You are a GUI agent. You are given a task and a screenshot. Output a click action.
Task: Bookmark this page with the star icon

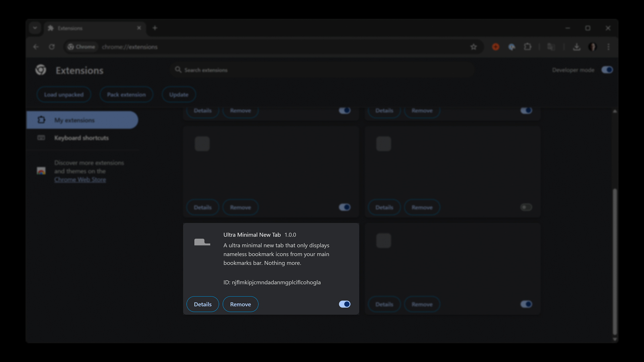(474, 47)
